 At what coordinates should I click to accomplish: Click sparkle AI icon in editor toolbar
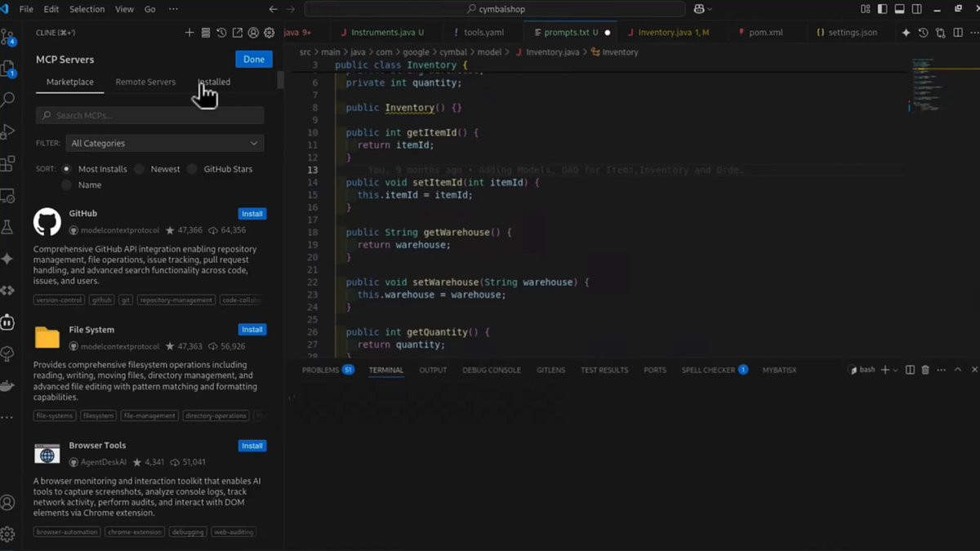(906, 33)
